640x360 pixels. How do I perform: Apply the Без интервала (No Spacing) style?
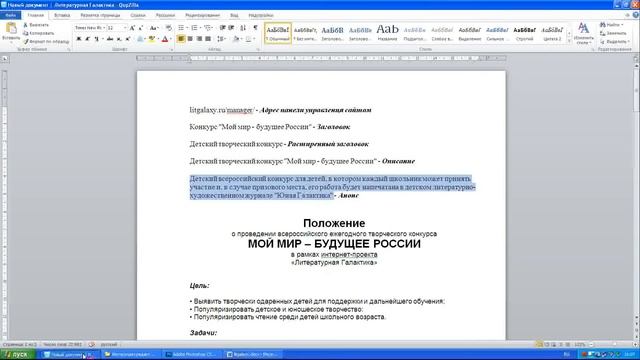coord(305,33)
